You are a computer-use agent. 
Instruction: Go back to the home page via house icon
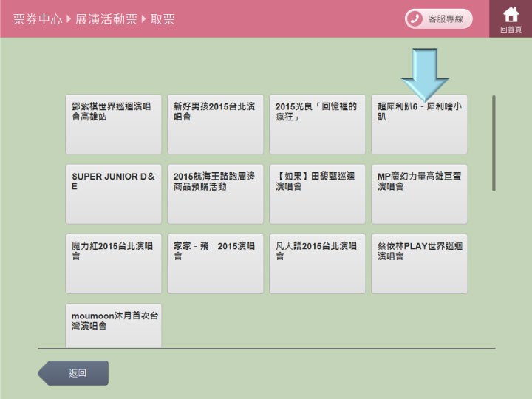[511, 18]
